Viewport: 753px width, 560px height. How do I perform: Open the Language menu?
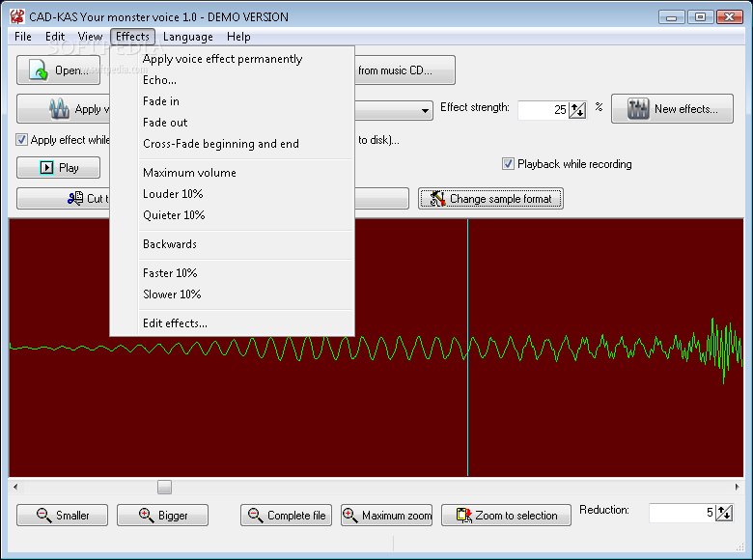188,37
